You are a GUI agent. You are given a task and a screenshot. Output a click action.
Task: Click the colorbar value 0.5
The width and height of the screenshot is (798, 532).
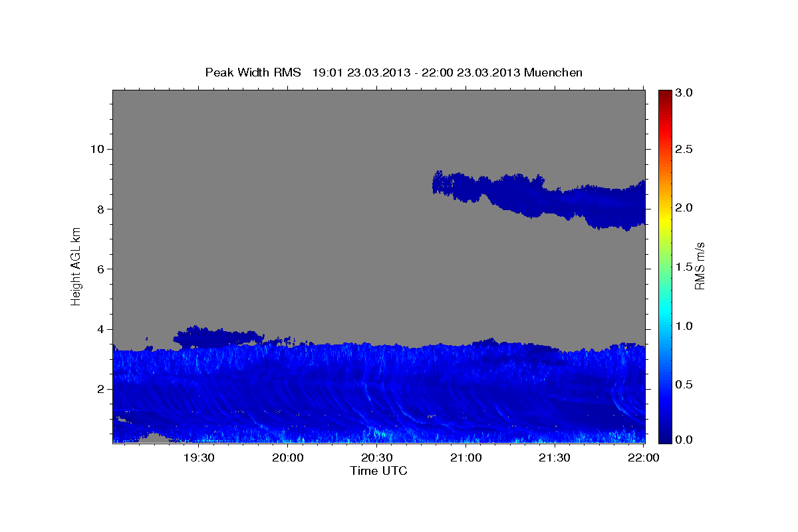click(684, 384)
